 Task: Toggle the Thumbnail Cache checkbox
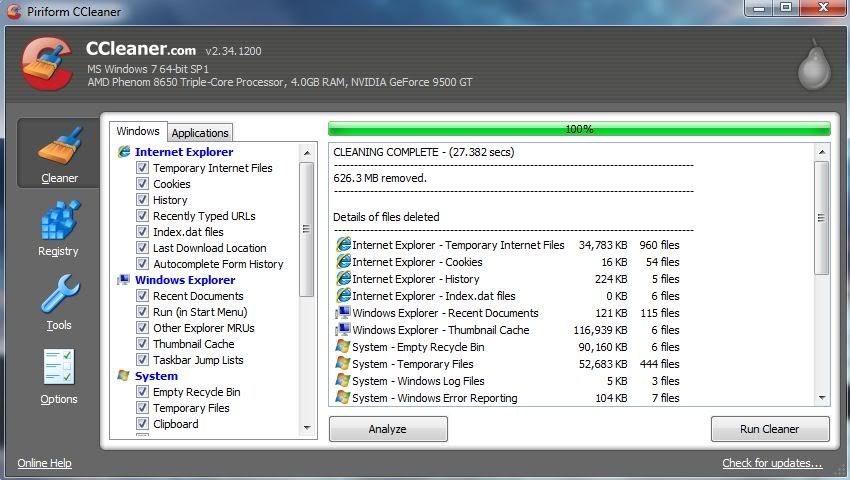coord(142,344)
